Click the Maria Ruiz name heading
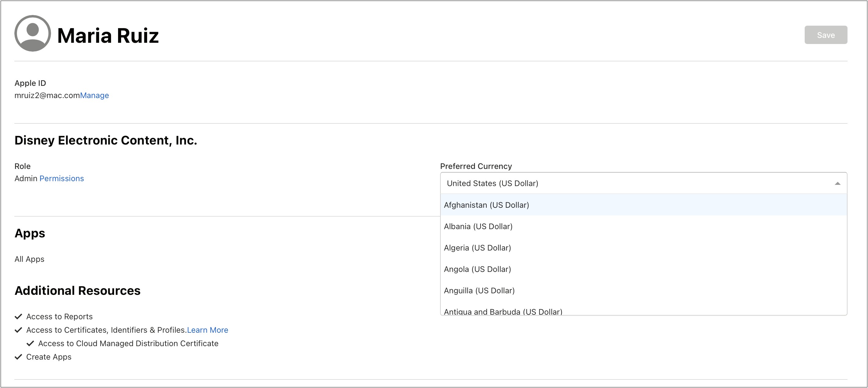 [x=108, y=36]
